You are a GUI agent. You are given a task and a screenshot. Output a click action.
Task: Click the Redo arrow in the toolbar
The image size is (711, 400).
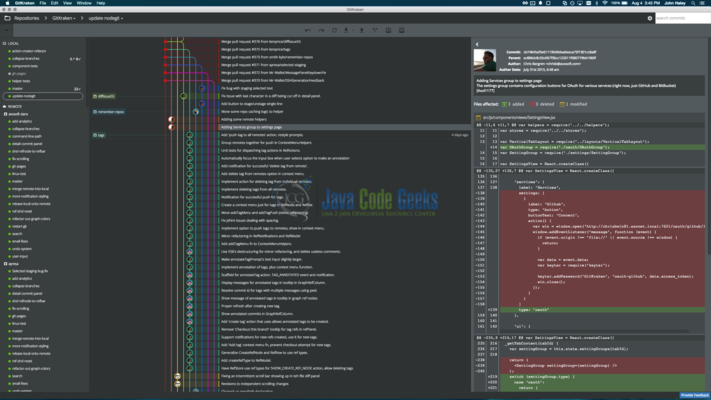[321, 30]
